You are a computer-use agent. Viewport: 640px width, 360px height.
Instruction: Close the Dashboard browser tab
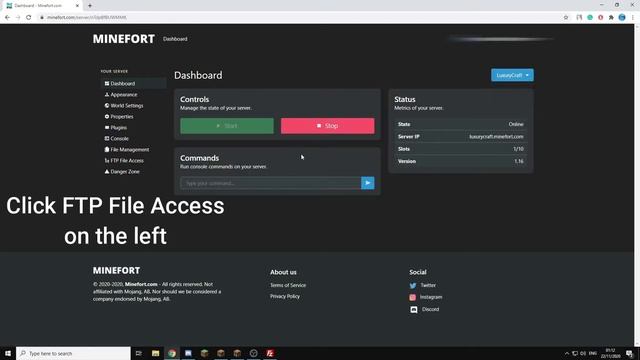(78, 6)
